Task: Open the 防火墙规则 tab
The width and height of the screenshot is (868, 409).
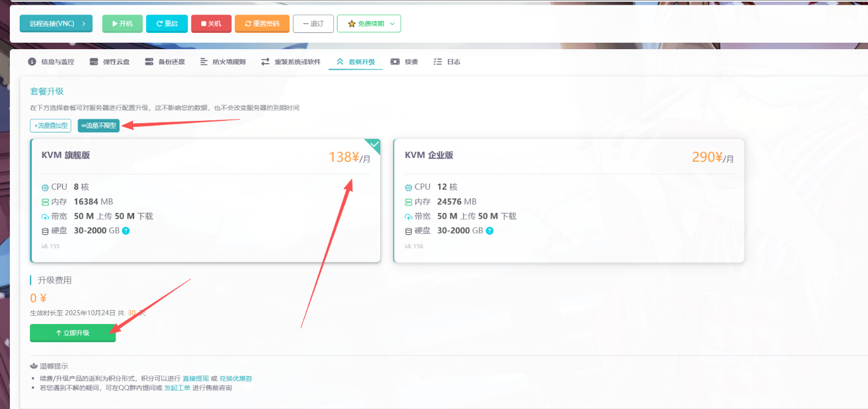Action: pos(222,62)
